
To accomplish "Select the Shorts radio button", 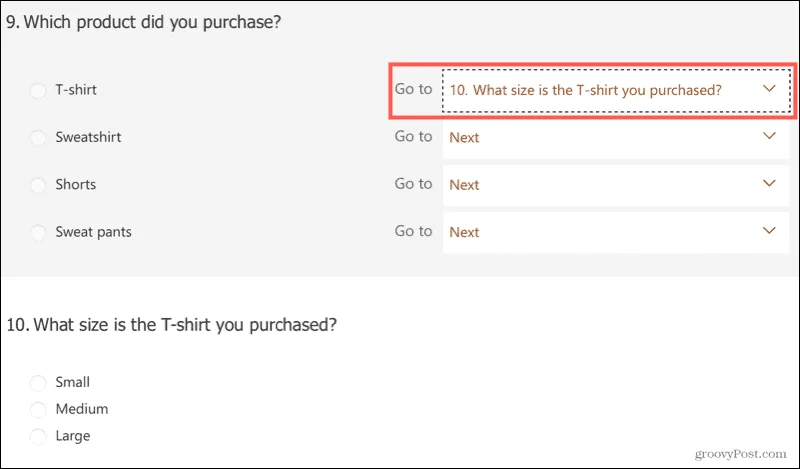I will pos(38,185).
